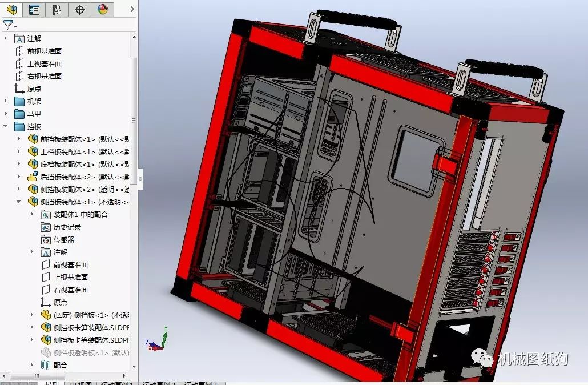The width and height of the screenshot is (588, 385).
Task: Show more manager tabs with arrow
Action: point(132,9)
